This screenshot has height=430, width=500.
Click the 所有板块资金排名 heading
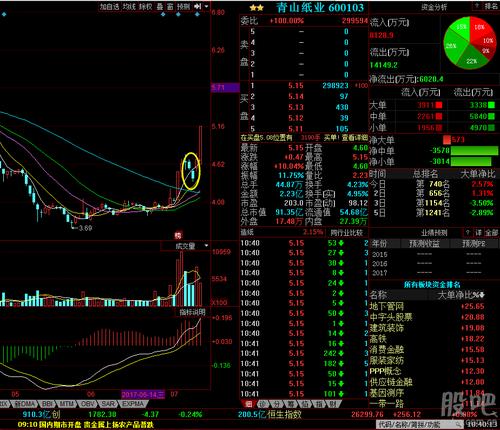432,284
